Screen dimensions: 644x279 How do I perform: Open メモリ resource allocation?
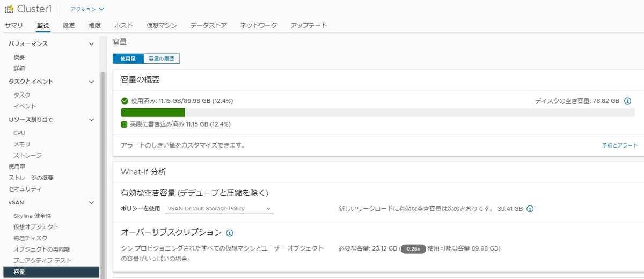coord(22,144)
